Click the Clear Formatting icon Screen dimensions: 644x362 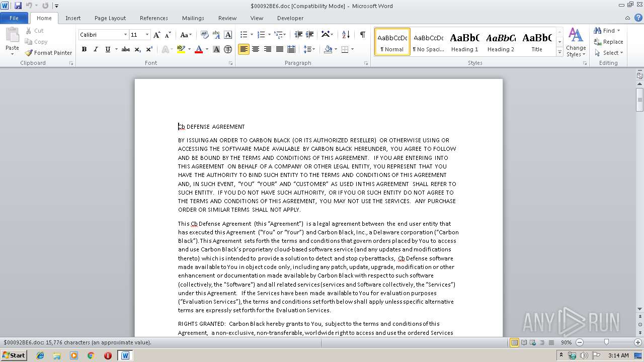(205, 35)
